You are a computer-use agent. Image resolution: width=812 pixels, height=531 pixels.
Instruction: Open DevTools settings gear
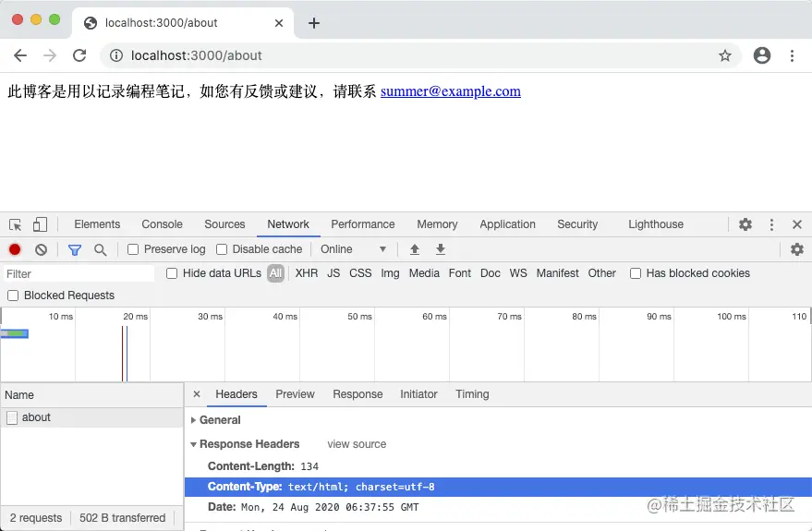(745, 224)
